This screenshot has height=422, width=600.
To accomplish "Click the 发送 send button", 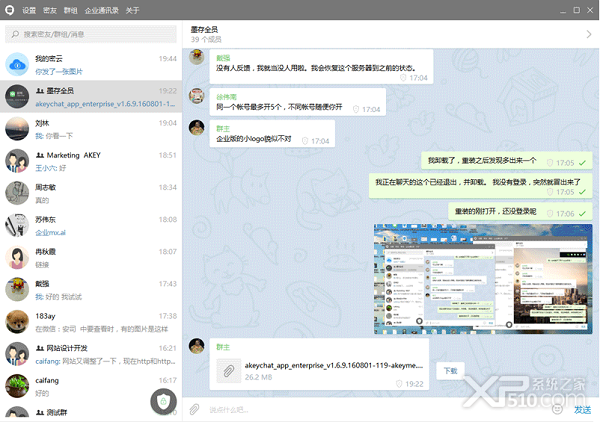I will coord(582,410).
